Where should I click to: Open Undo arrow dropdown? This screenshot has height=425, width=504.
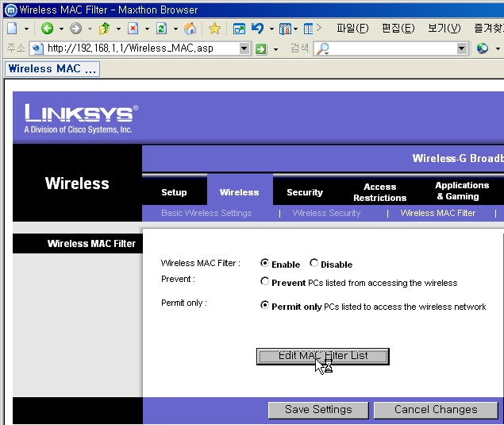point(271,29)
